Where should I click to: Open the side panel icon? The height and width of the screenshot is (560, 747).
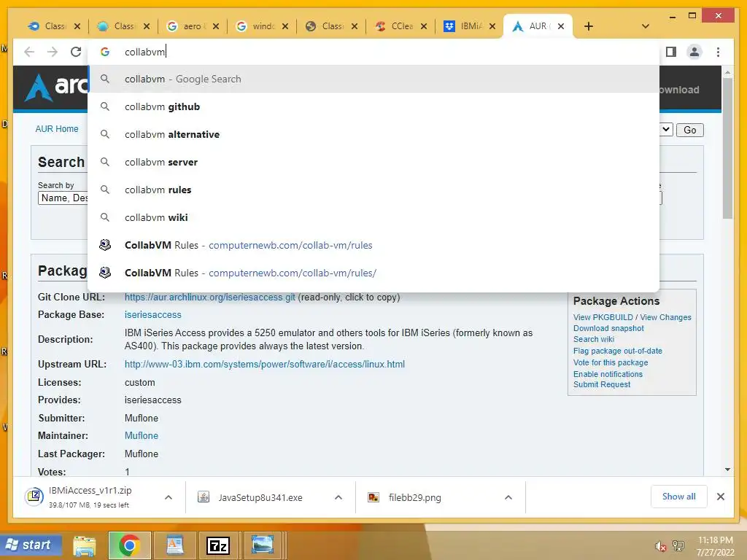pyautogui.click(x=671, y=52)
